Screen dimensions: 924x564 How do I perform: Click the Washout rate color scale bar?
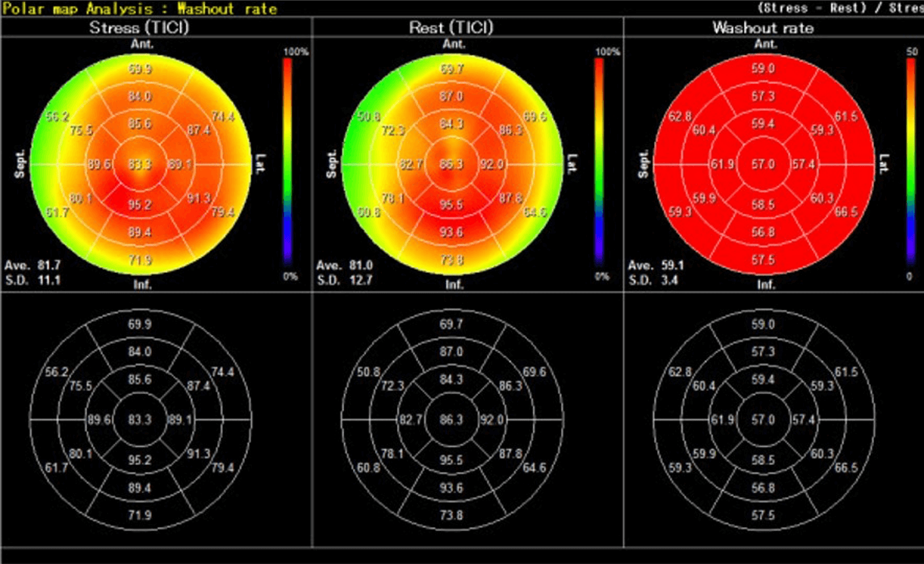tap(911, 161)
